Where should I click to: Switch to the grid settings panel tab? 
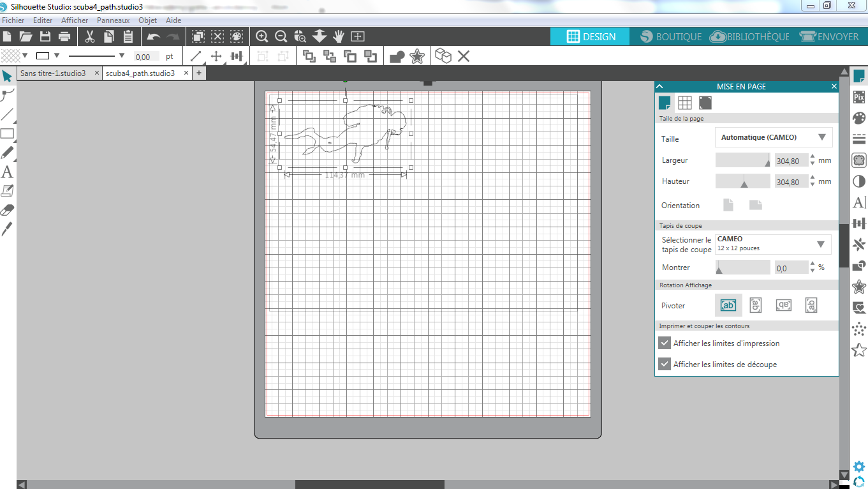pyautogui.click(x=685, y=103)
